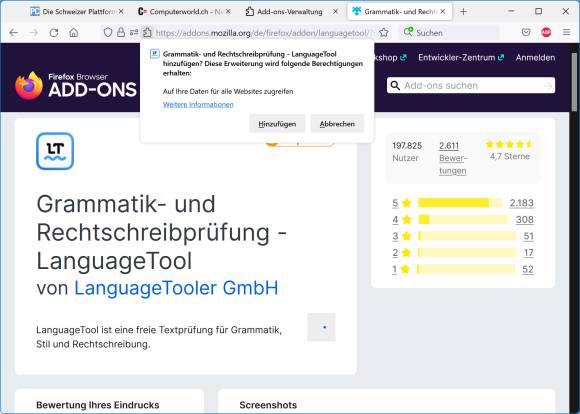
Task: Open a new tab with the plus button
Action: (x=463, y=12)
